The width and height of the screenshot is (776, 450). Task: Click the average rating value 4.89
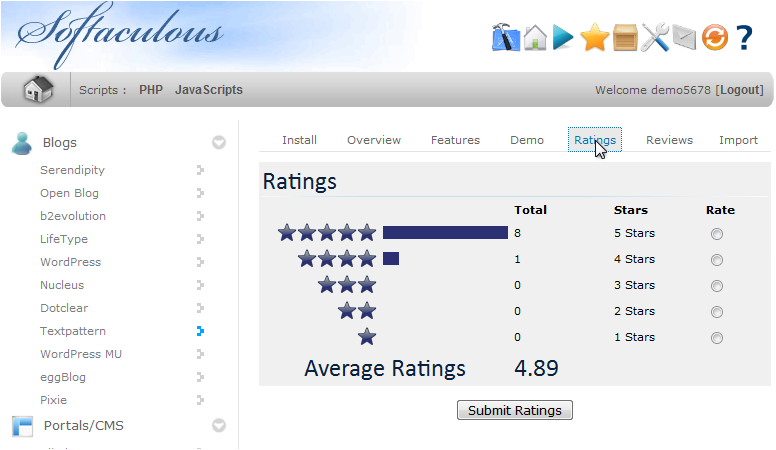[536, 368]
